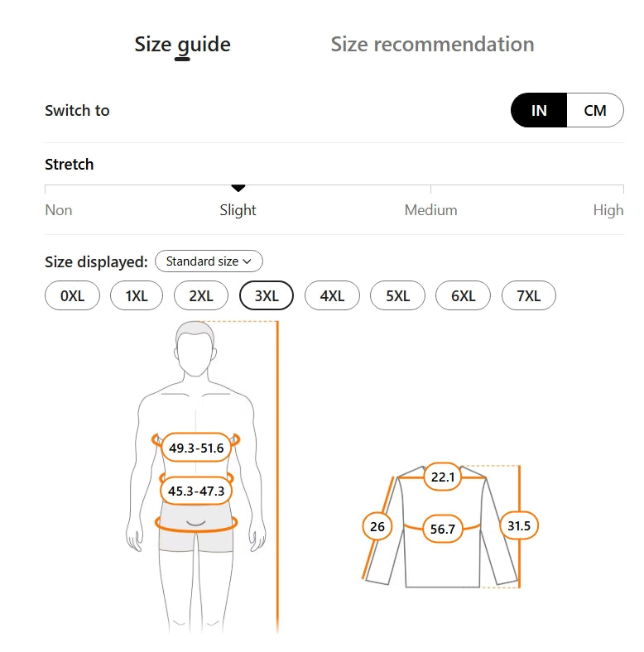This screenshot has width=644, height=652.
Task: Select the Size guide tab
Action: click(182, 44)
